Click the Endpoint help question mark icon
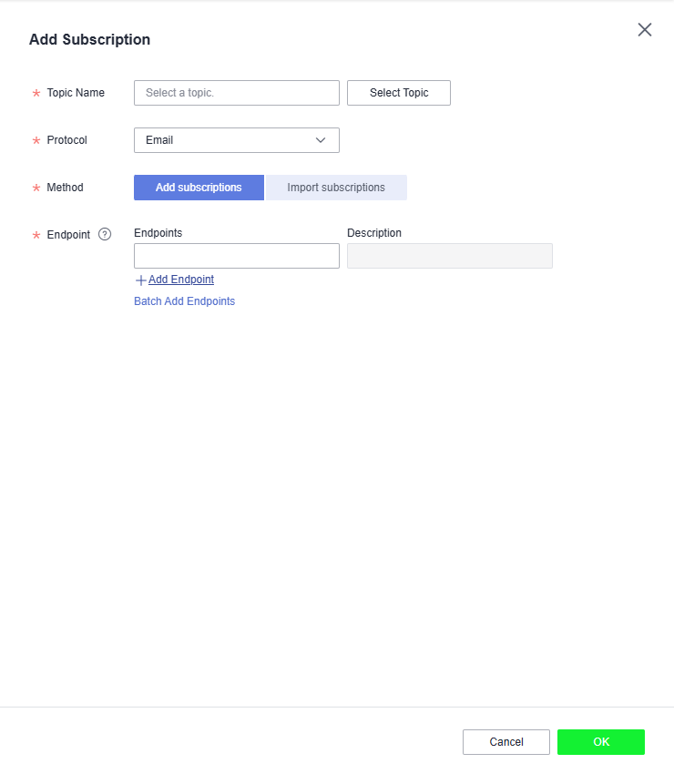The image size is (674, 784). pyautogui.click(x=105, y=234)
